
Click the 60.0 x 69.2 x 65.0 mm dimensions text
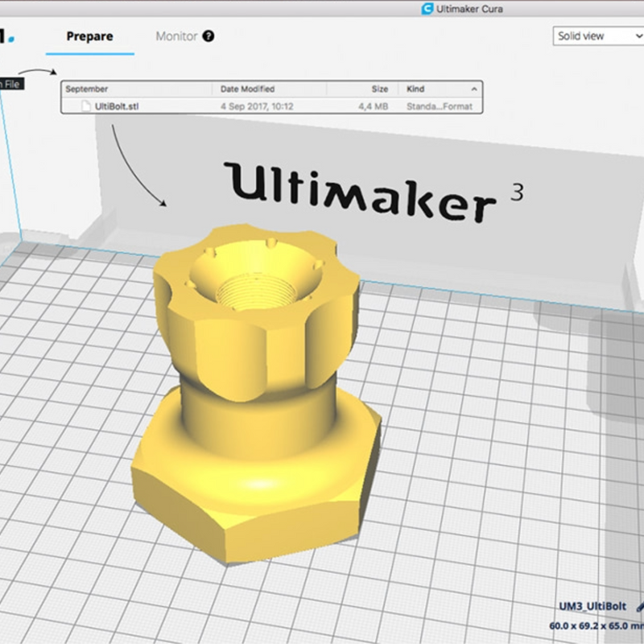tap(597, 626)
